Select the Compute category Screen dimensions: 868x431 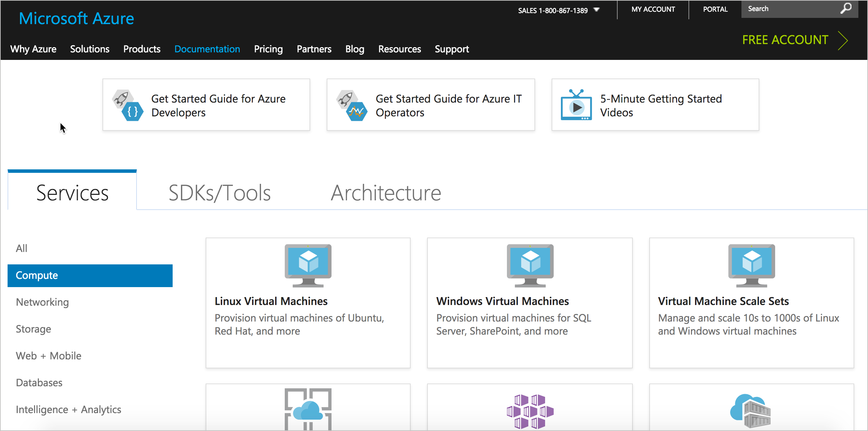[90, 275]
